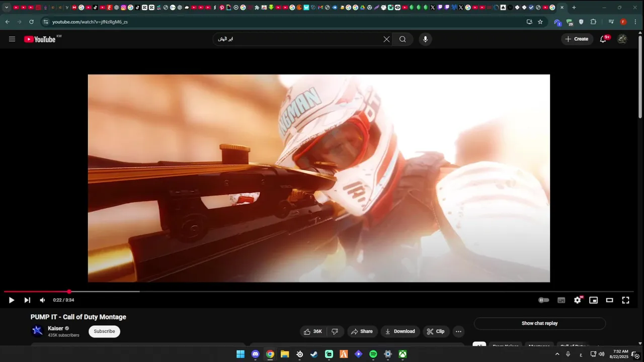This screenshot has height=362, width=644.
Task: Toggle theater mode
Action: point(609,300)
